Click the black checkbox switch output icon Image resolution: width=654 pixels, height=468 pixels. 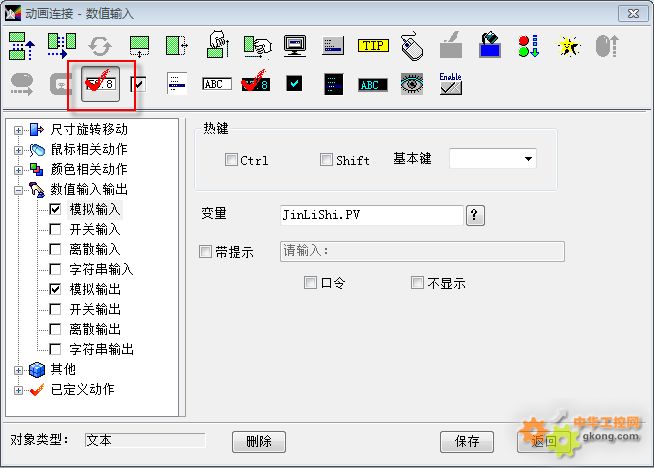[294, 83]
